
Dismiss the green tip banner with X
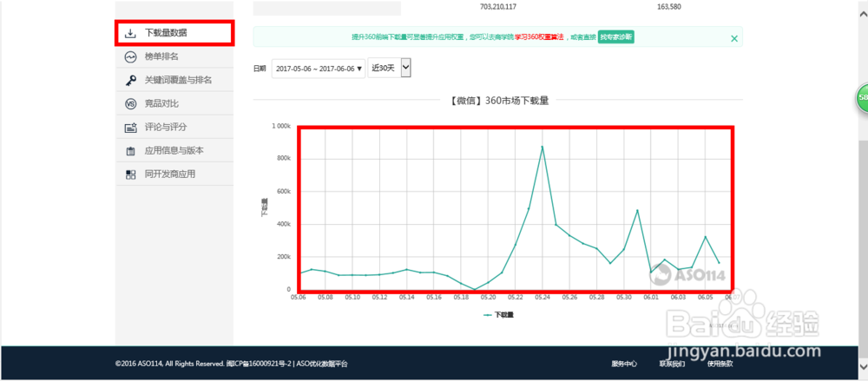click(x=734, y=38)
